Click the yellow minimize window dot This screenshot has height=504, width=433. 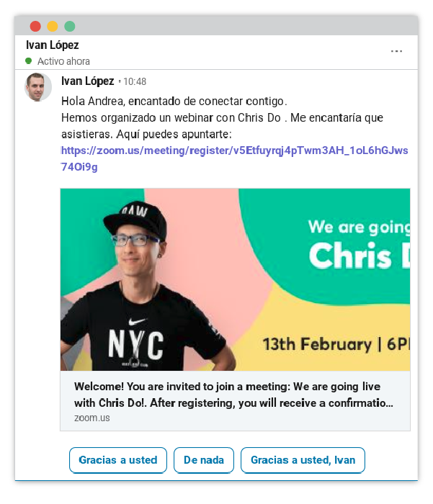coord(53,27)
